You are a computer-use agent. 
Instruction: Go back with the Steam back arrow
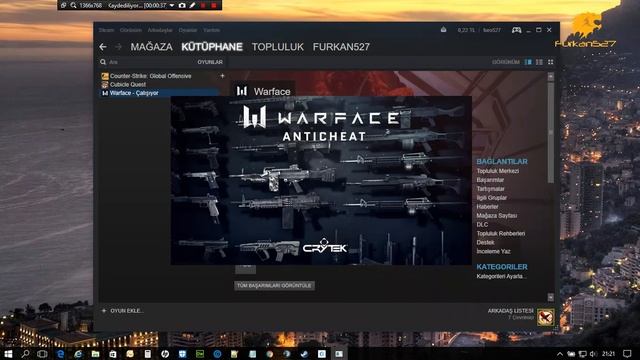pos(103,47)
